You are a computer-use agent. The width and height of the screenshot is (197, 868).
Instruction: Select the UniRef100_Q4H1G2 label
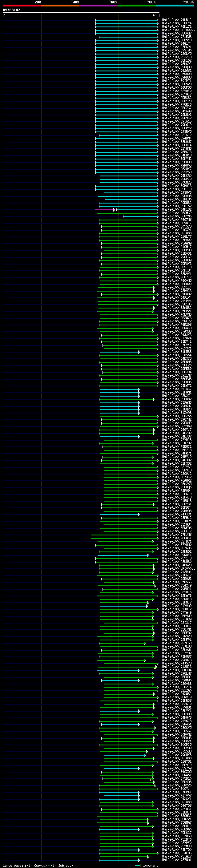176,210
